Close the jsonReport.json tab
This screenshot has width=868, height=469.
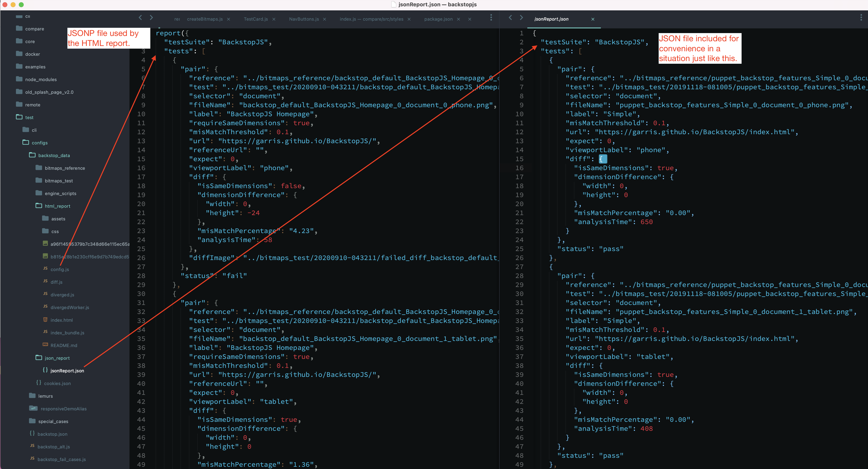tap(593, 19)
